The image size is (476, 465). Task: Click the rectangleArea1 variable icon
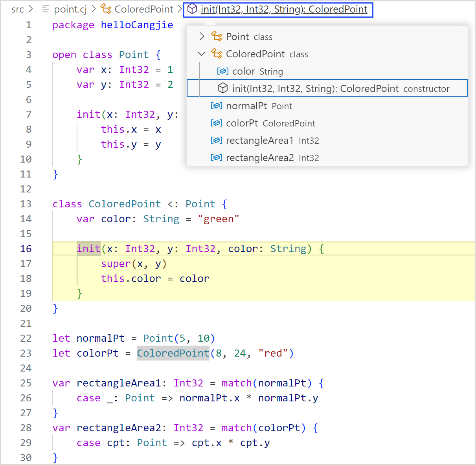click(x=217, y=140)
